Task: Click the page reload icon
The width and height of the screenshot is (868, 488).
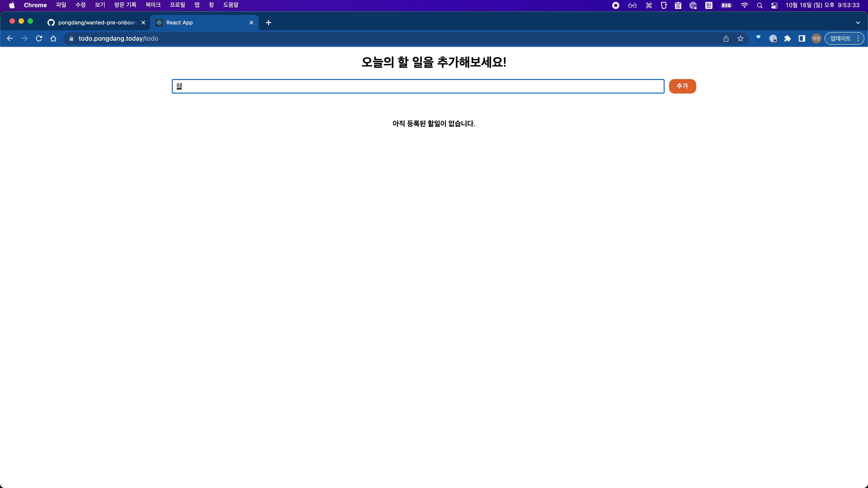Action: [39, 38]
